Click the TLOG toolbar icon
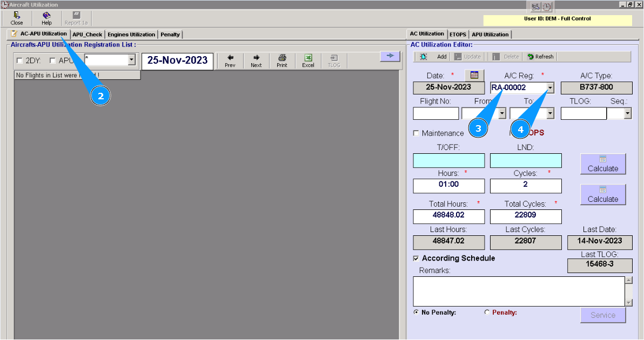Viewport: 644px width, 340px height. pyautogui.click(x=334, y=60)
